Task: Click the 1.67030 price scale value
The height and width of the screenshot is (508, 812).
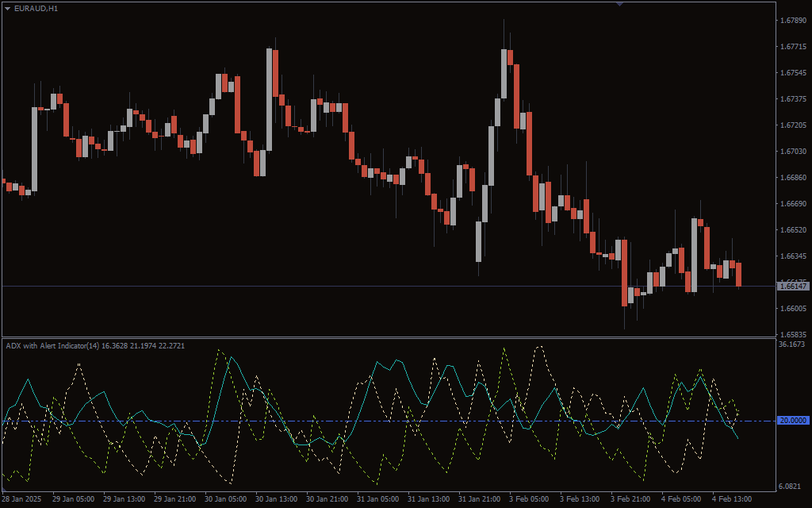Action: coord(793,152)
